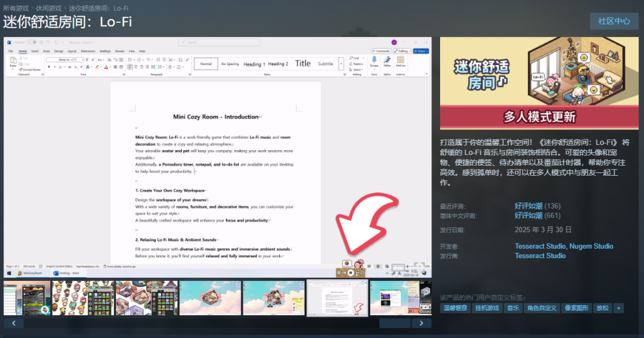
Task: Click Heading 1 style in the Word screenshot
Action: pyautogui.click(x=254, y=64)
